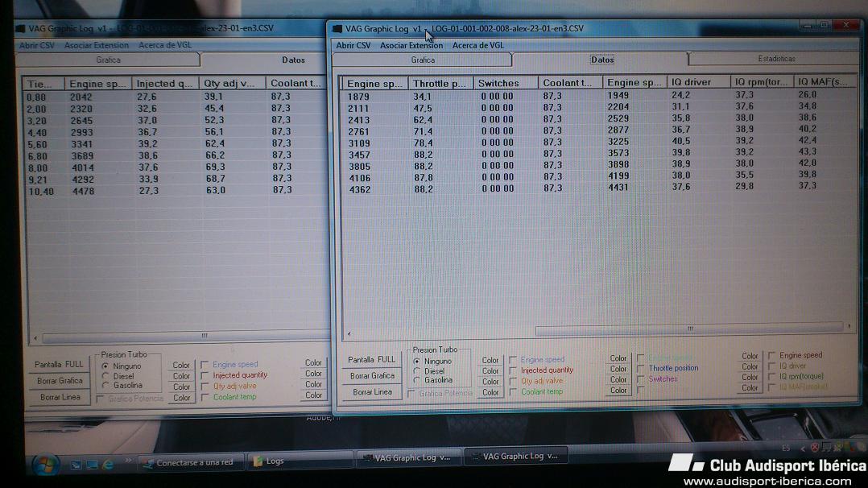The image size is (868, 488).
Task: Click the Injected q... column header in back window
Action: 165,83
